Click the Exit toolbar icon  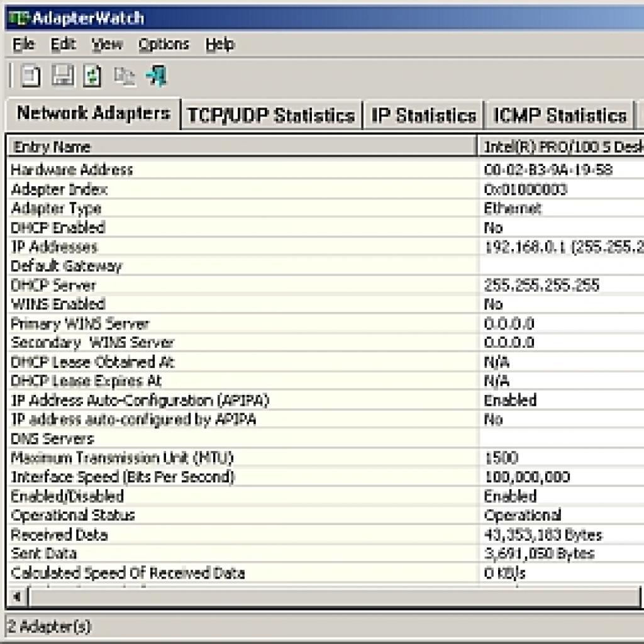coord(157,75)
